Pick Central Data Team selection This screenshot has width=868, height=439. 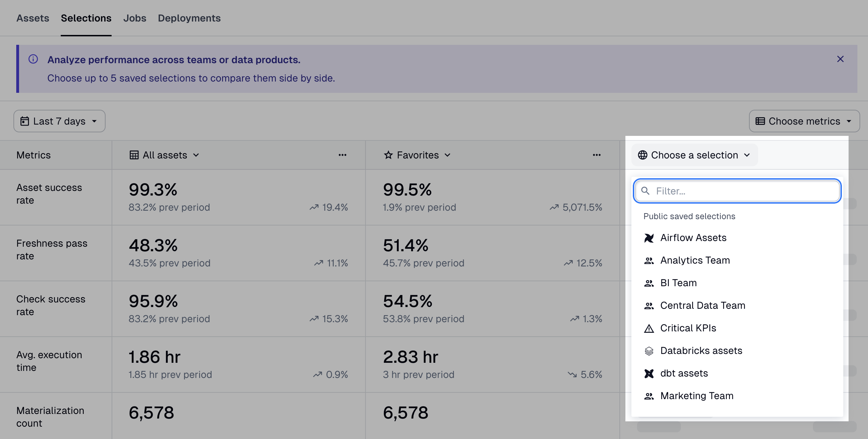point(702,306)
